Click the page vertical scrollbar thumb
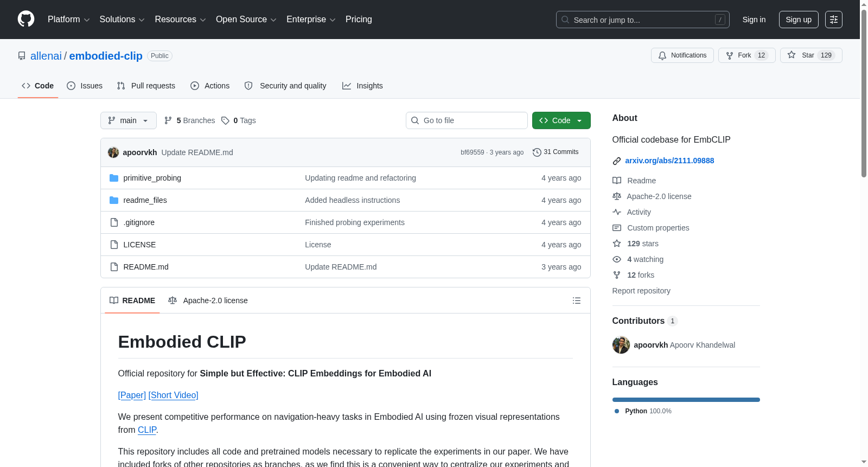 [864, 93]
